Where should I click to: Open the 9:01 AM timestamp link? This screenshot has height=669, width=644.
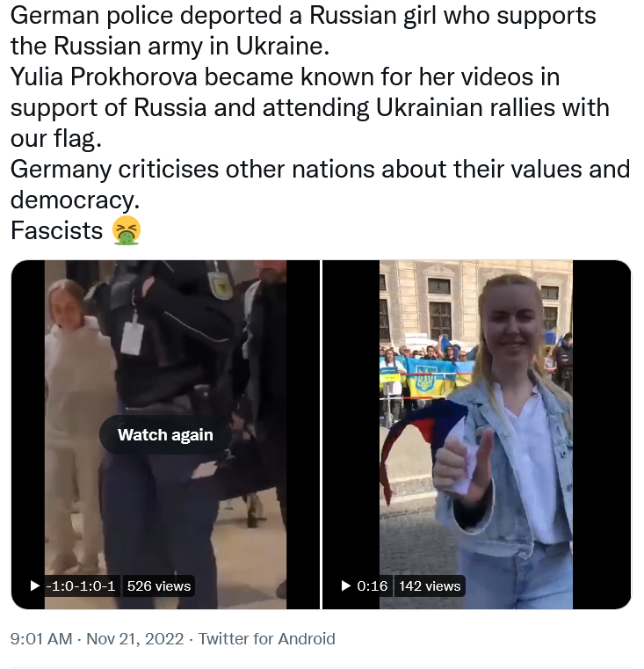coord(41,639)
